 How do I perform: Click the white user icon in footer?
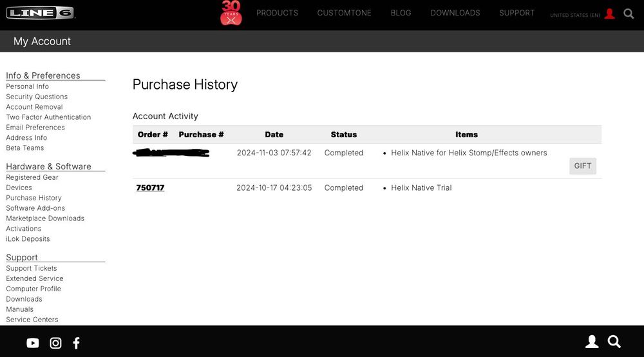592,342
